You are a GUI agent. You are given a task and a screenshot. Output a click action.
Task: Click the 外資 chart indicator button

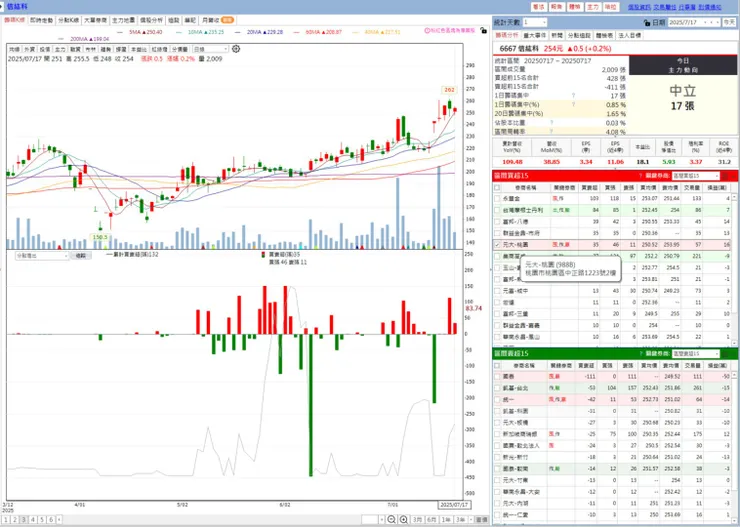[x=30, y=49]
